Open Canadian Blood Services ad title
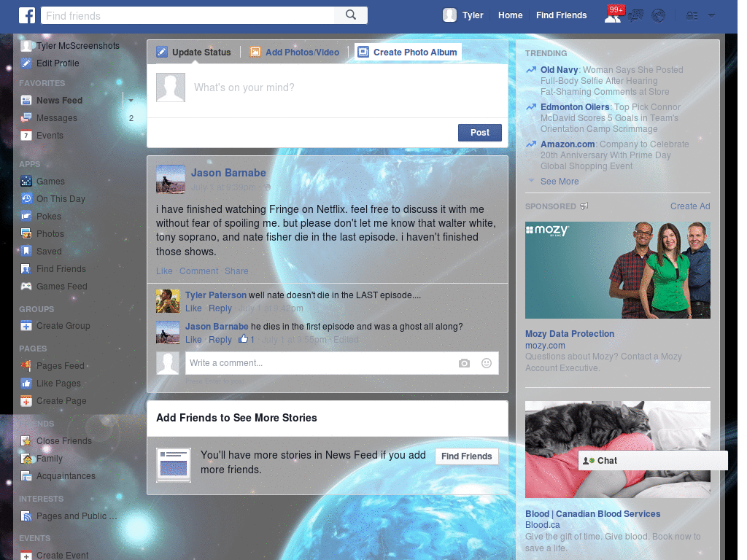This screenshot has width=747, height=560. coord(592,514)
